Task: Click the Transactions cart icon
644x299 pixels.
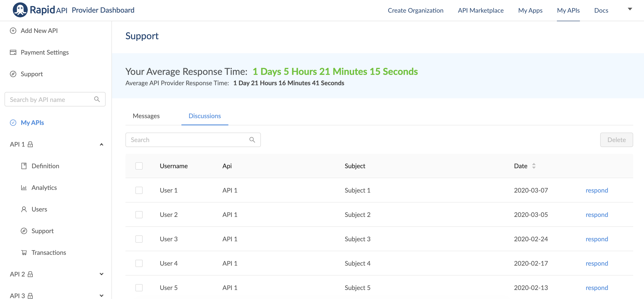Action: tap(24, 253)
